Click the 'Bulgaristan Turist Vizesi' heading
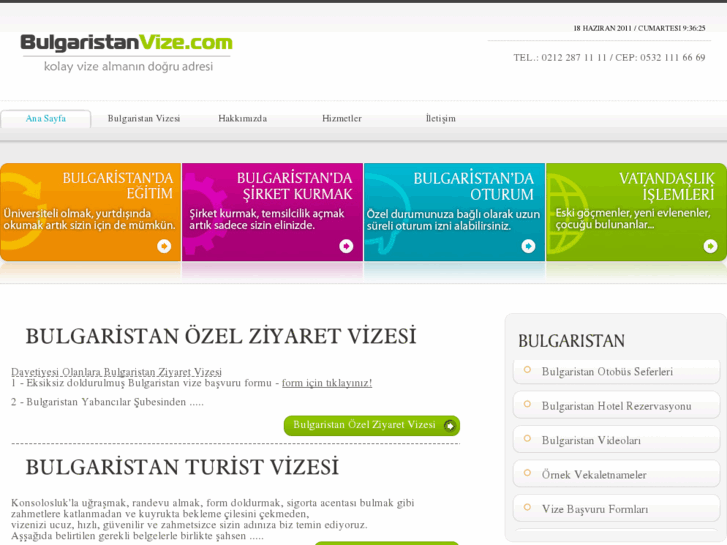 coord(182,467)
